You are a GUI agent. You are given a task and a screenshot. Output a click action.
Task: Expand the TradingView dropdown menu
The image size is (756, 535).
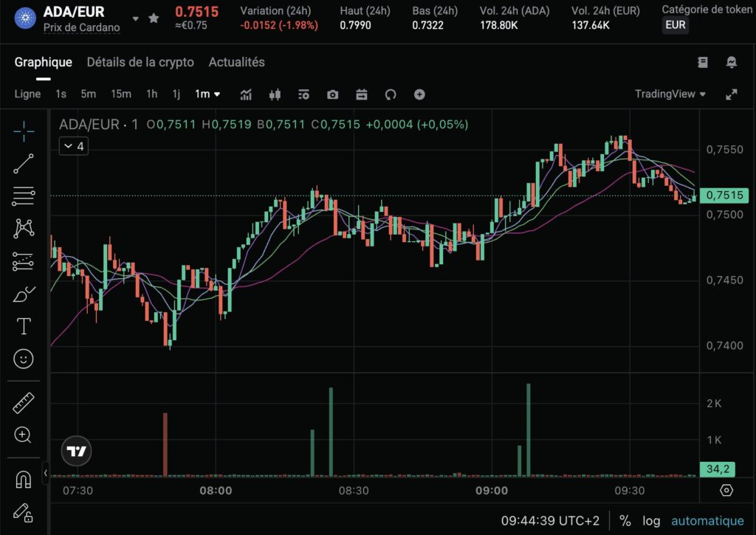[x=670, y=94]
